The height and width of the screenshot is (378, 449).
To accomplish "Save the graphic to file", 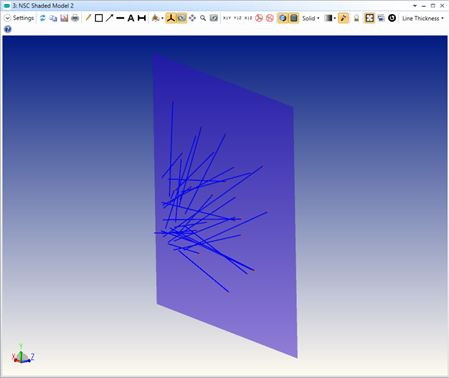I will tap(64, 18).
